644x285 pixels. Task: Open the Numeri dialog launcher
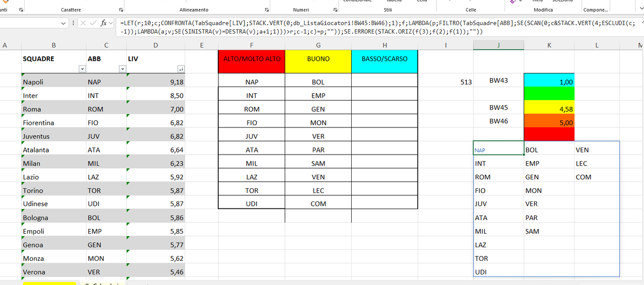coord(336,10)
